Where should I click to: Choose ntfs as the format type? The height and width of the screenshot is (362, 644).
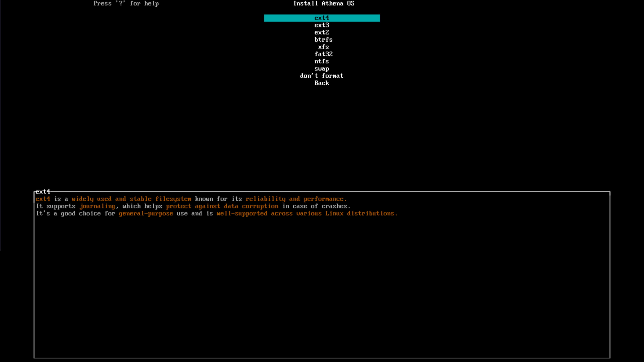[x=322, y=61]
